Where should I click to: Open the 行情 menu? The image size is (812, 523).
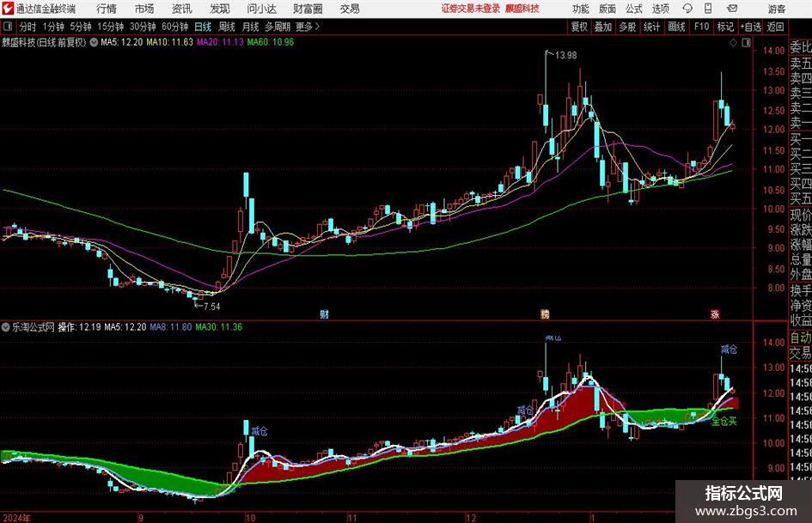click(x=107, y=9)
